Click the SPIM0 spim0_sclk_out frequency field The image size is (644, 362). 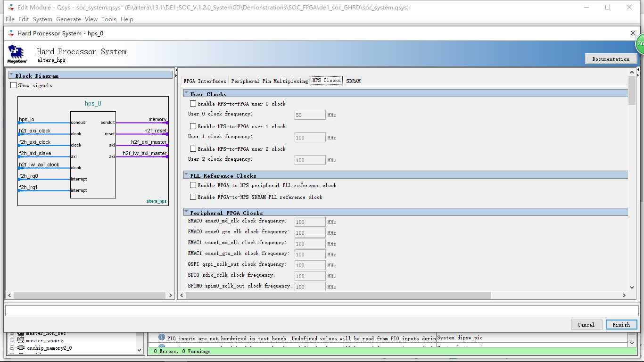tap(310, 287)
